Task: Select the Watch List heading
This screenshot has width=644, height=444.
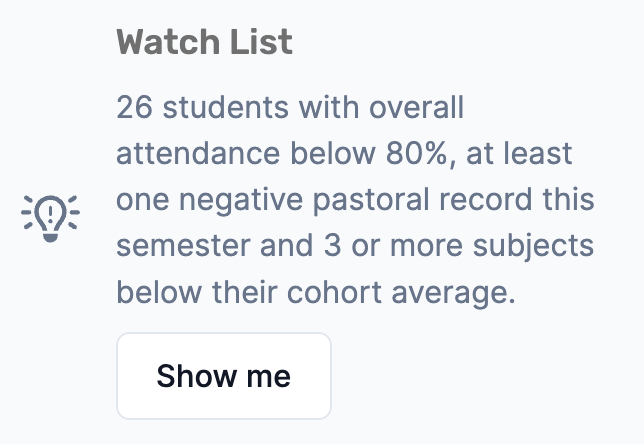Action: 205,41
